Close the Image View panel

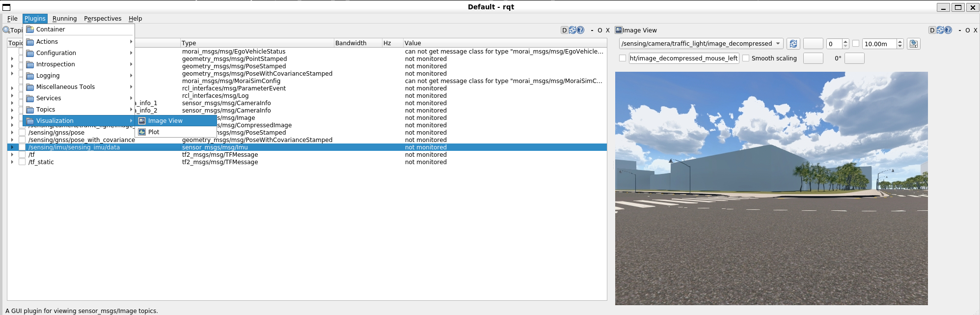pos(975,30)
